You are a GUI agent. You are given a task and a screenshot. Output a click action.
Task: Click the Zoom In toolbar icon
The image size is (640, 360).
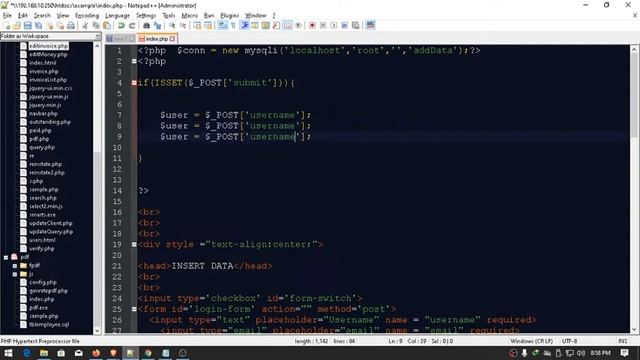click(x=173, y=25)
